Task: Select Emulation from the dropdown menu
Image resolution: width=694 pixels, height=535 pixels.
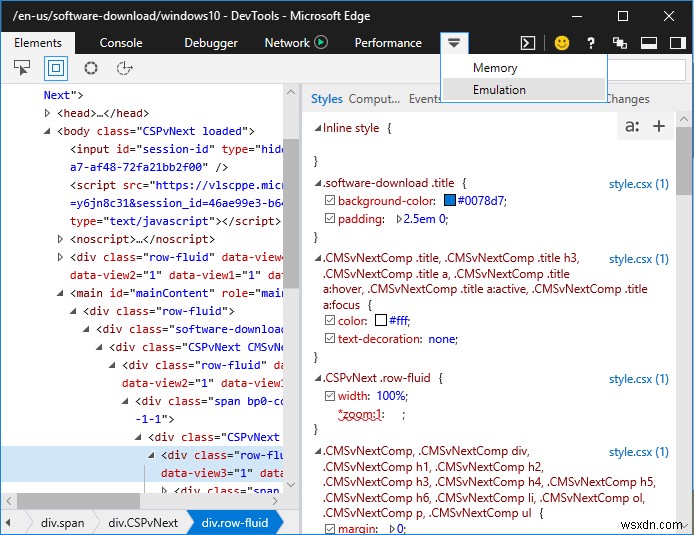Action: (499, 90)
